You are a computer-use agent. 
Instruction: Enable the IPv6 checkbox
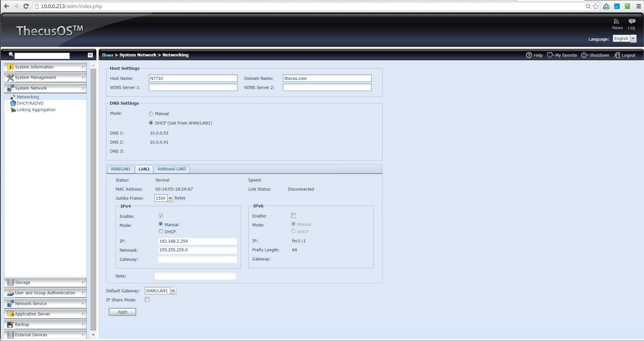point(293,216)
